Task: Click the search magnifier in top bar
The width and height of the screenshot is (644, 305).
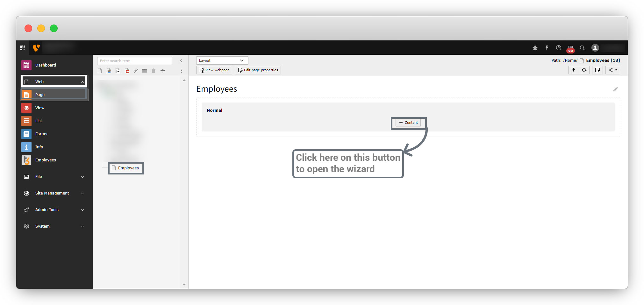Action: click(582, 48)
